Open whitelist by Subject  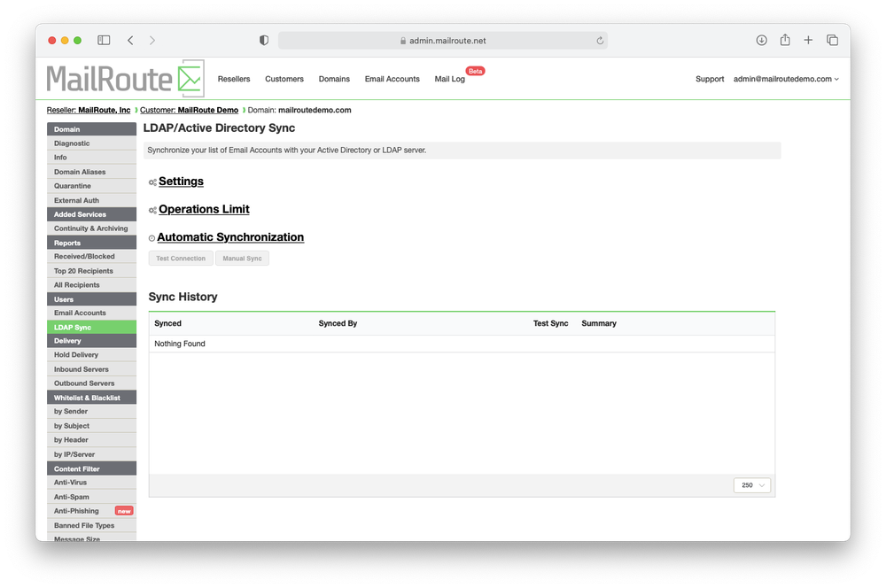pyautogui.click(x=91, y=426)
